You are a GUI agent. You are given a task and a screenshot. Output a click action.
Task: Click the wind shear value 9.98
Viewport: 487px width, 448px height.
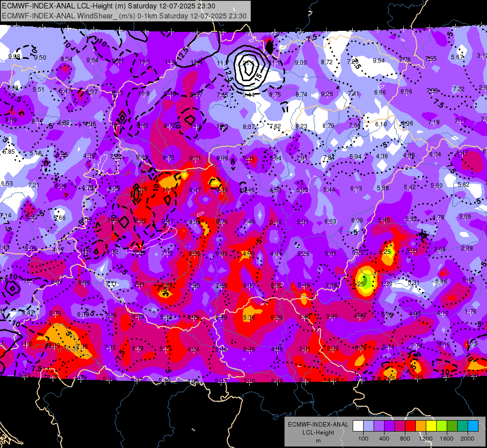(14, 57)
